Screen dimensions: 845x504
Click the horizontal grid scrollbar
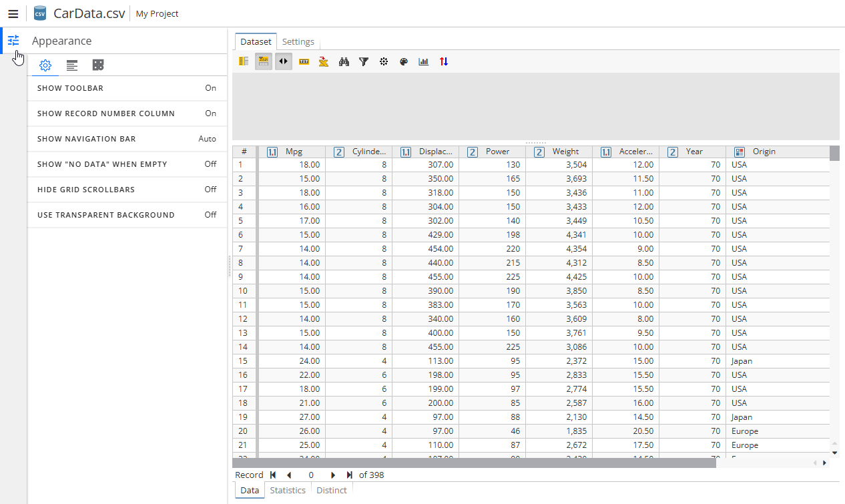click(474, 463)
